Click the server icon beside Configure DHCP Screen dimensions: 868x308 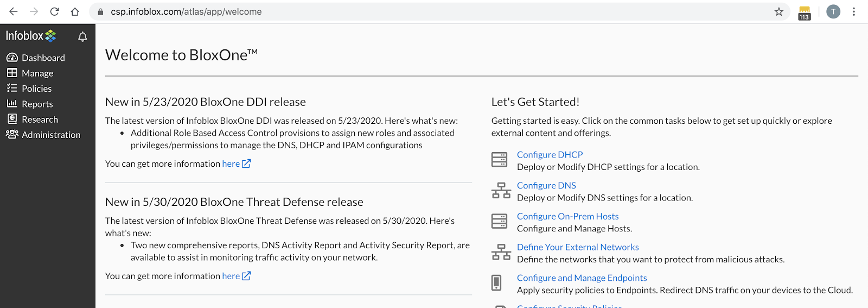click(499, 160)
